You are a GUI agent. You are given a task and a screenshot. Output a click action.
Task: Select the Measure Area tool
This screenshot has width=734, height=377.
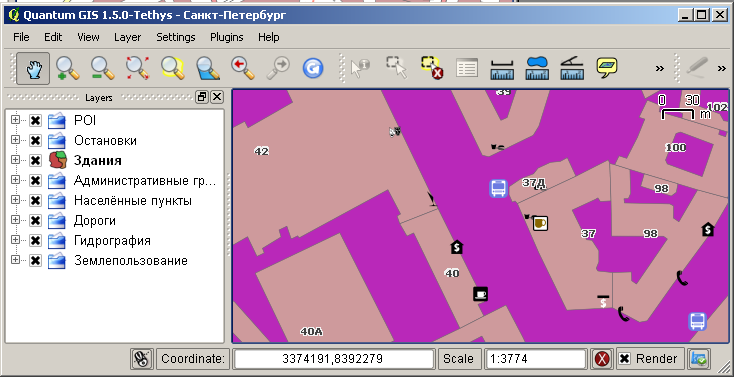537,68
